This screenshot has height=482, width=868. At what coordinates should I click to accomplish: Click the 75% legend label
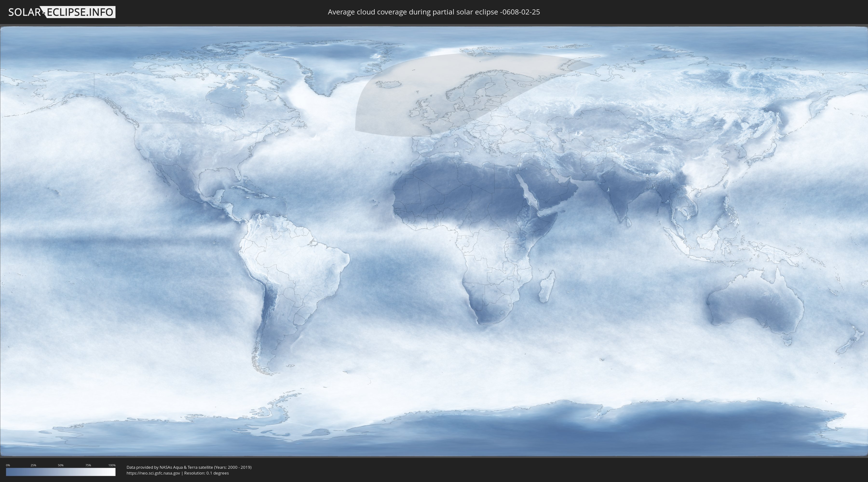coord(88,465)
